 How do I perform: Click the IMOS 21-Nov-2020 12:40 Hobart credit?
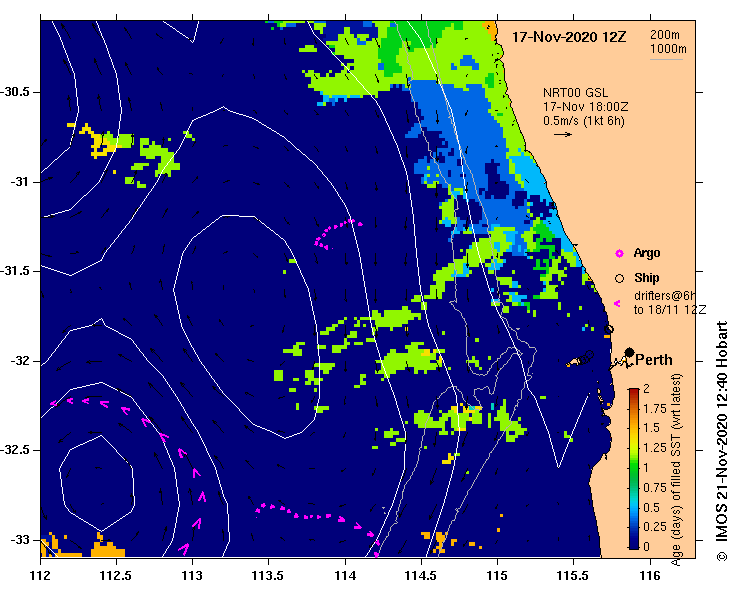tap(722, 441)
